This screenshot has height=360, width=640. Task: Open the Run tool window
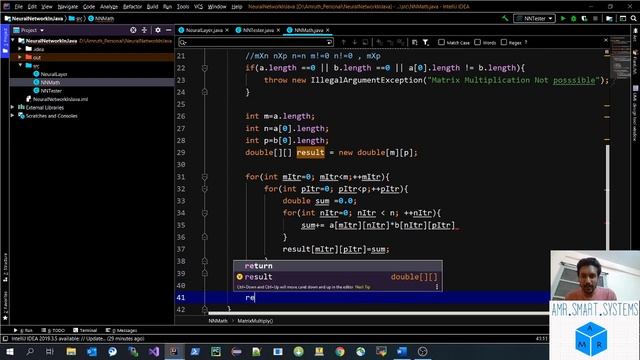click(x=23, y=330)
